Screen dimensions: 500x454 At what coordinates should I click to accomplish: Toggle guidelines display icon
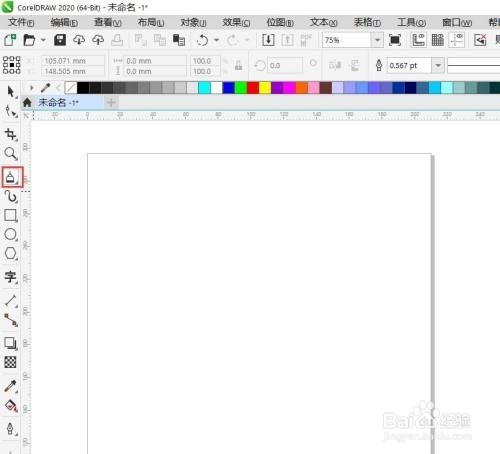click(x=457, y=40)
